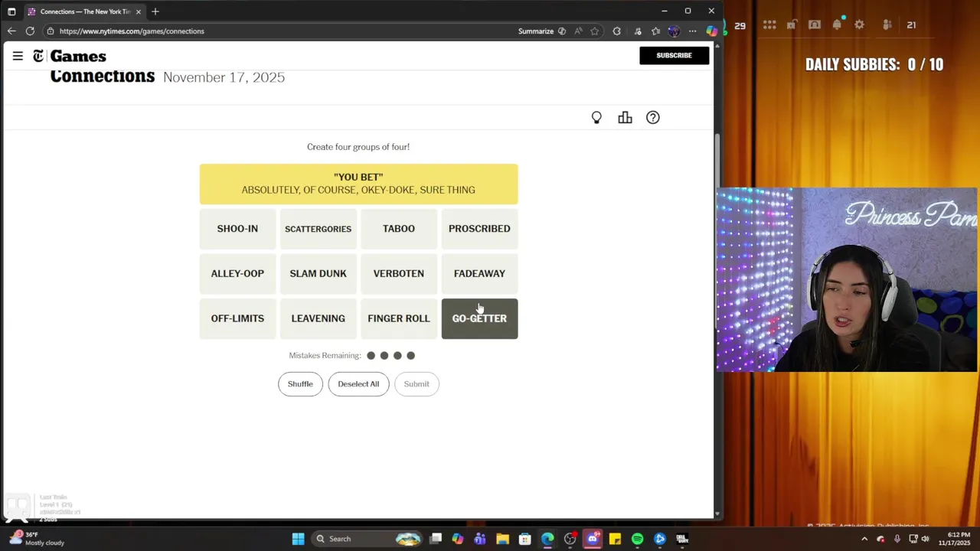This screenshot has width=980, height=551.
Task: Open Read Aloud icon in address bar
Action: pyautogui.click(x=578, y=31)
